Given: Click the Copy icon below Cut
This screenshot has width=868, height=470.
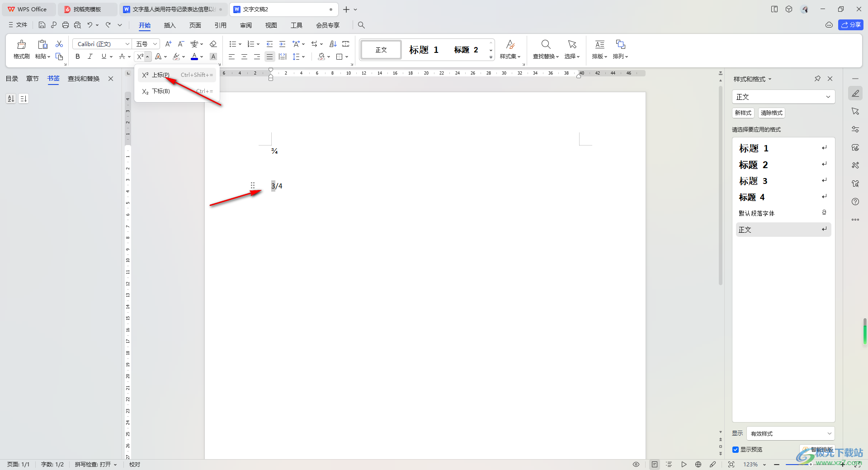Looking at the screenshot, I should (59, 56).
